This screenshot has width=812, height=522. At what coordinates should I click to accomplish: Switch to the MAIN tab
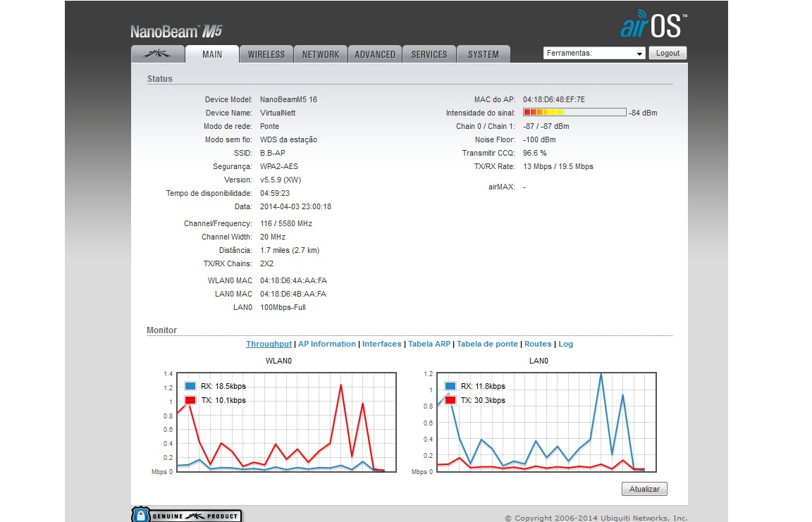click(212, 54)
